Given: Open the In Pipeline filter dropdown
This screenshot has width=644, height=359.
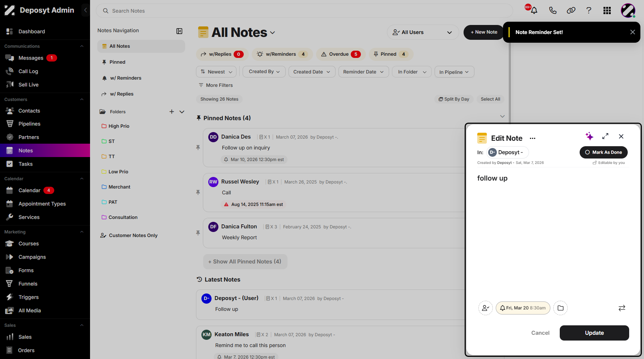Looking at the screenshot, I should [454, 72].
